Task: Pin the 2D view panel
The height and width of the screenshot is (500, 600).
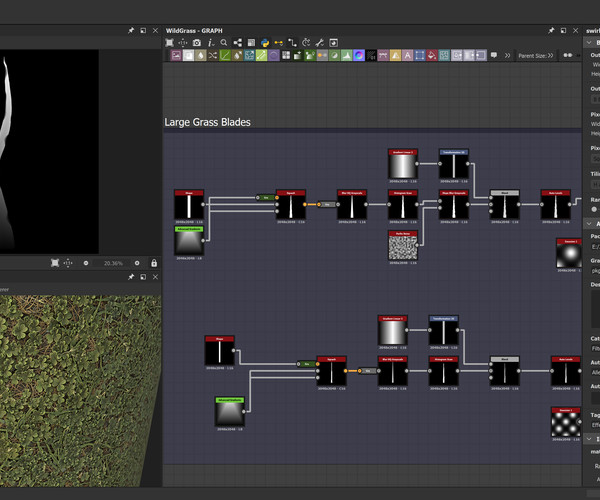Action: coord(130,31)
